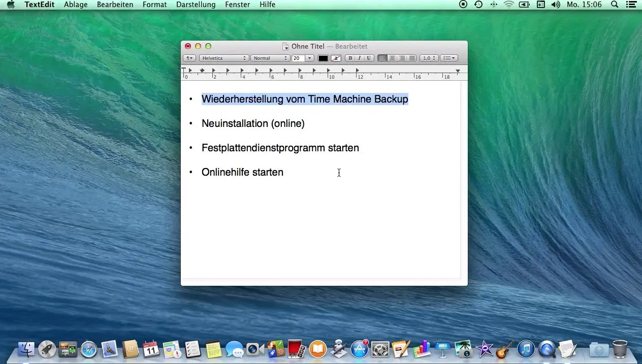The height and width of the screenshot is (364, 642).
Task: Open Keynote podium icon in Dock
Action: 442,349
